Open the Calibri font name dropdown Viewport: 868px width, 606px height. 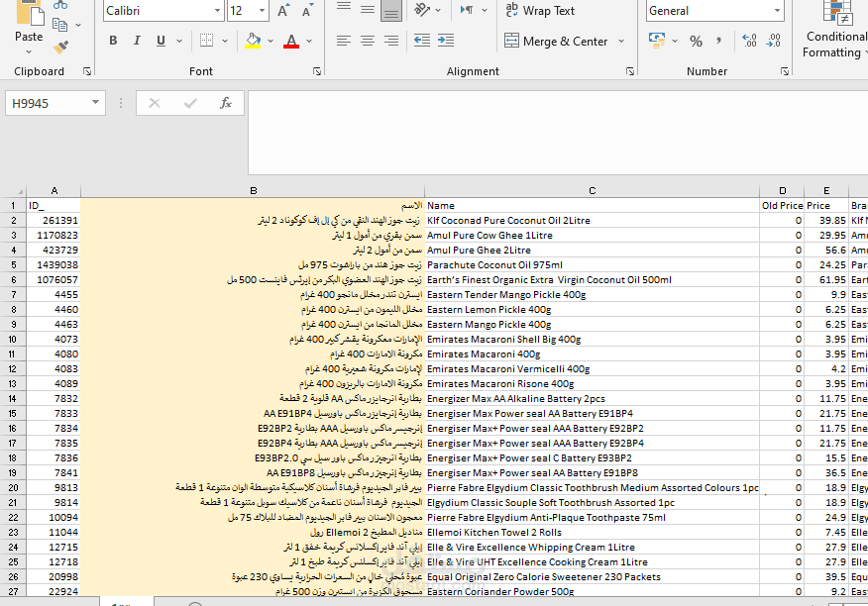tap(218, 11)
